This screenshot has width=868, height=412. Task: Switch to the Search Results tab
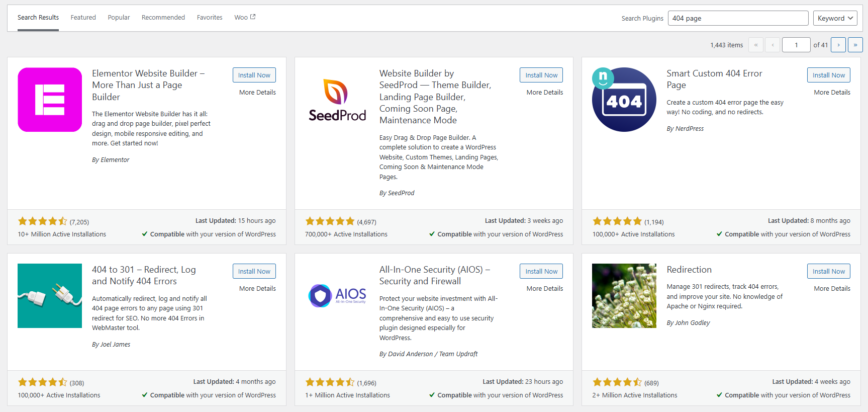point(38,18)
